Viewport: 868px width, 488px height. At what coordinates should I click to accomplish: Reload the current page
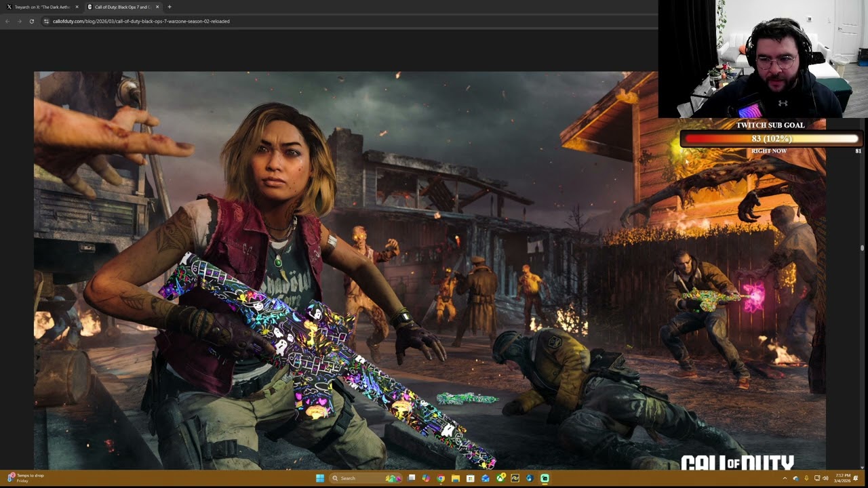point(31,21)
